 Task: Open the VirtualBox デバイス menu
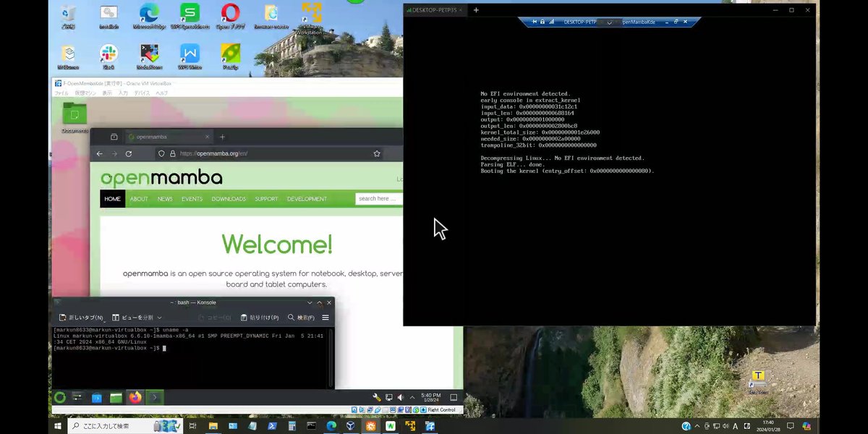142,93
